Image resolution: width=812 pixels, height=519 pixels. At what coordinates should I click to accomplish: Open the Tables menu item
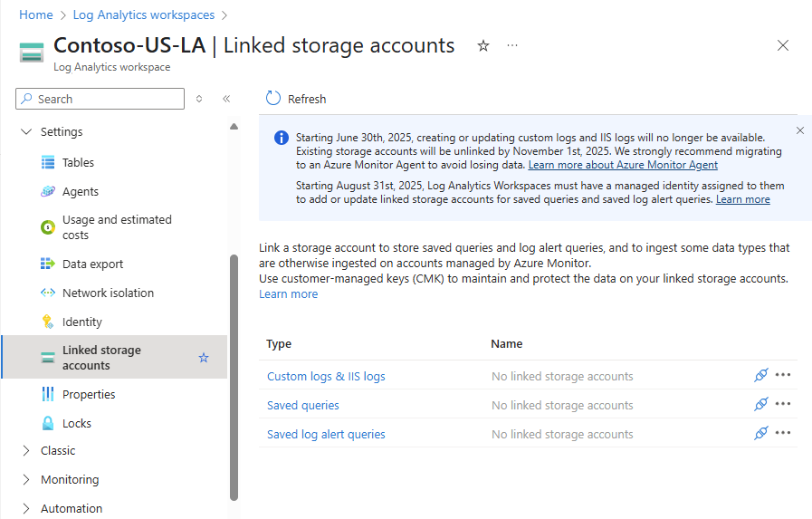(78, 162)
